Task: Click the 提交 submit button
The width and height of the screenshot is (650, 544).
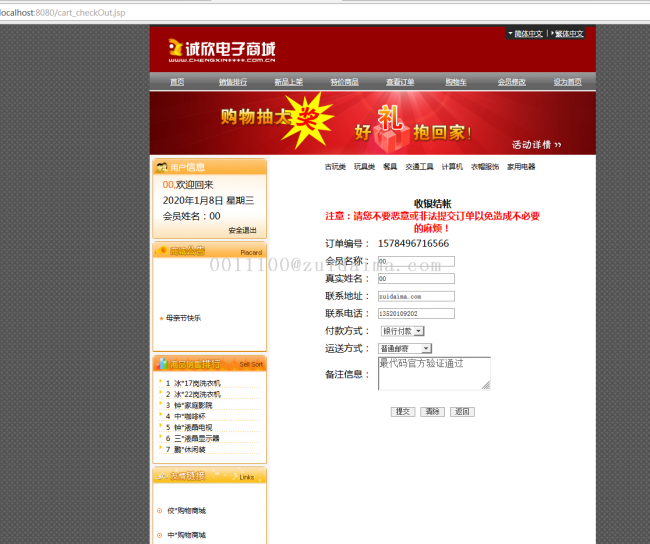Action: pyautogui.click(x=403, y=412)
